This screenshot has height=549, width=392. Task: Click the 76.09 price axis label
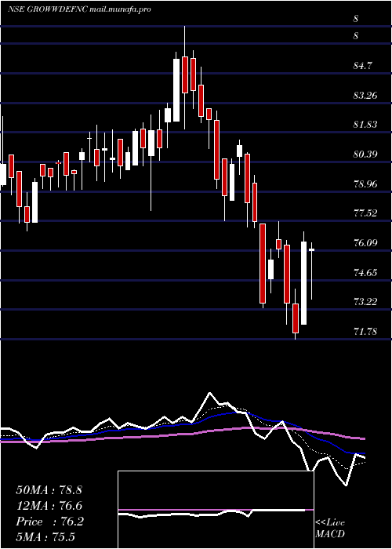(366, 242)
